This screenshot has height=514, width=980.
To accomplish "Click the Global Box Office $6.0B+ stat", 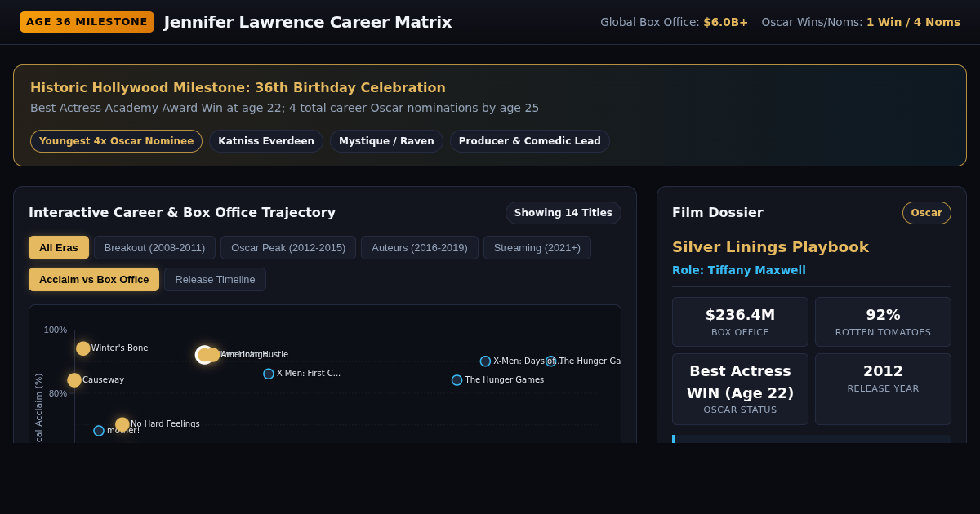I will (674, 22).
